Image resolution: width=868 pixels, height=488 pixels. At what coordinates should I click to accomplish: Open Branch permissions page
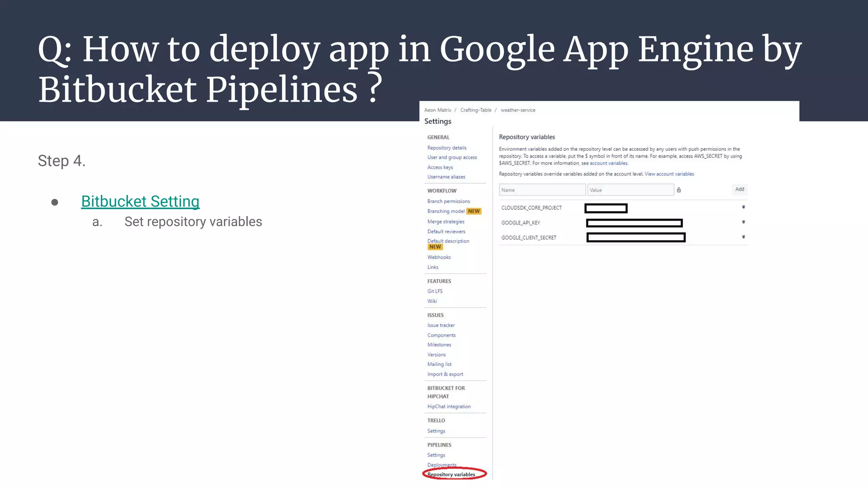tap(448, 202)
